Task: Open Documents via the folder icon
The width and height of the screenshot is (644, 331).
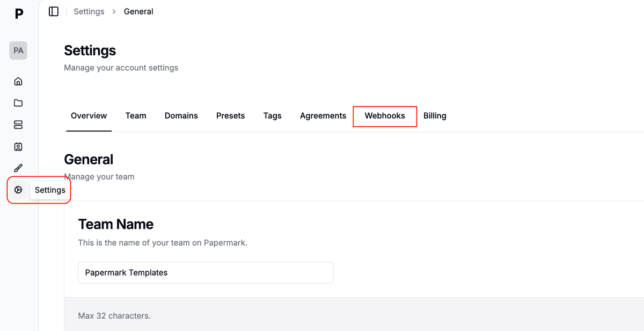Action: point(18,103)
